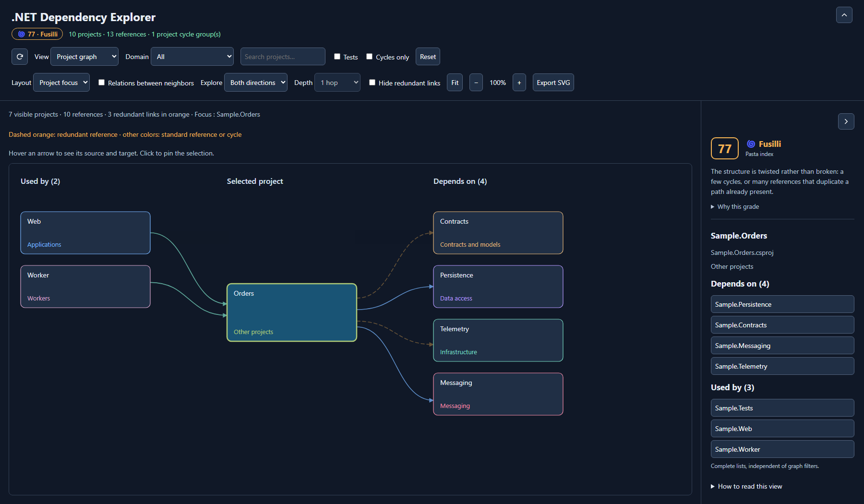Open the Depth dropdown set to 1 hop
Image resolution: width=864 pixels, height=504 pixels.
coord(337,83)
